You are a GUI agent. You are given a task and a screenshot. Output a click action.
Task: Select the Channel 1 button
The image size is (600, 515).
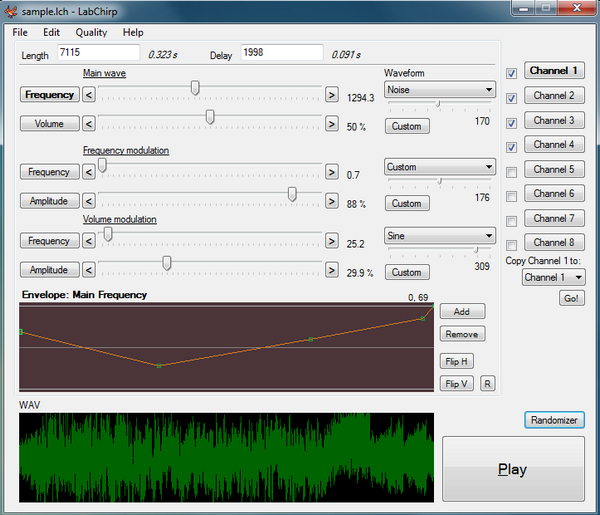554,70
